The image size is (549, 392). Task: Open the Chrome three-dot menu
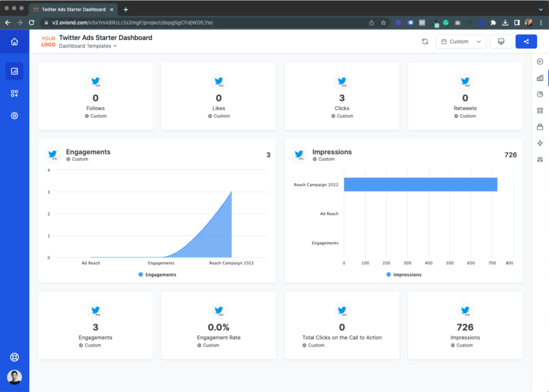point(541,22)
